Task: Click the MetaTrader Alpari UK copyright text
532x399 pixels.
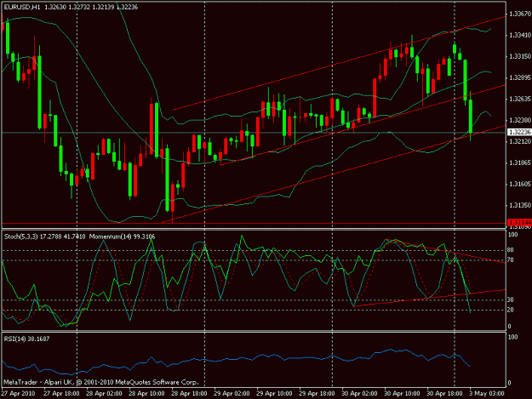Action: 100,382
